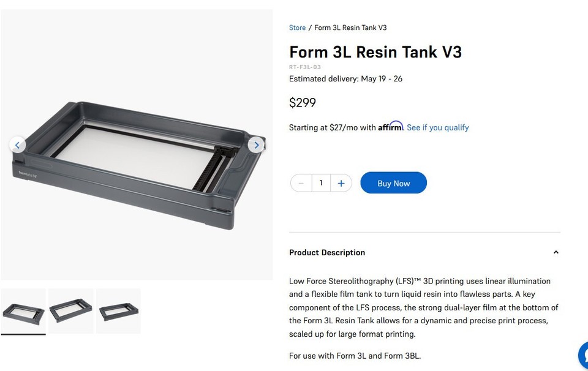Click the chevron next to Product Description
Image resolution: width=588 pixels, height=371 pixels.
[556, 252]
